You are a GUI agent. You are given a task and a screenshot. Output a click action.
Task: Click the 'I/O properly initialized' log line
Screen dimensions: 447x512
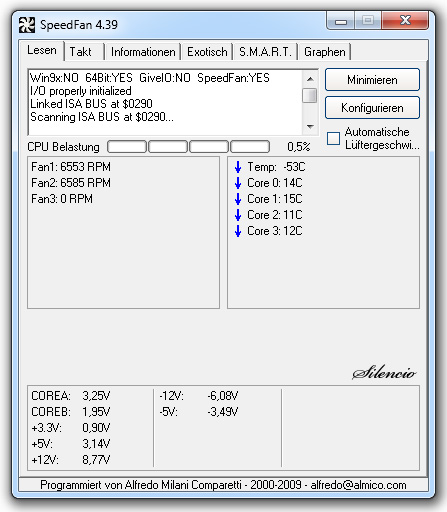click(x=81, y=91)
